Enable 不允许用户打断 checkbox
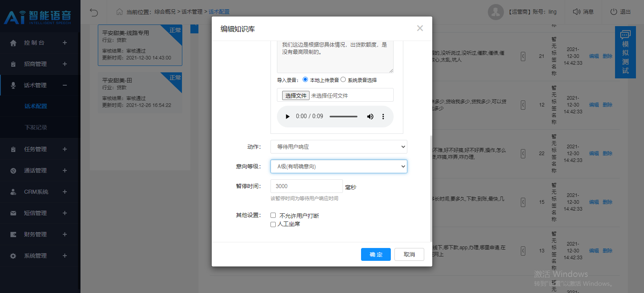 coord(273,215)
